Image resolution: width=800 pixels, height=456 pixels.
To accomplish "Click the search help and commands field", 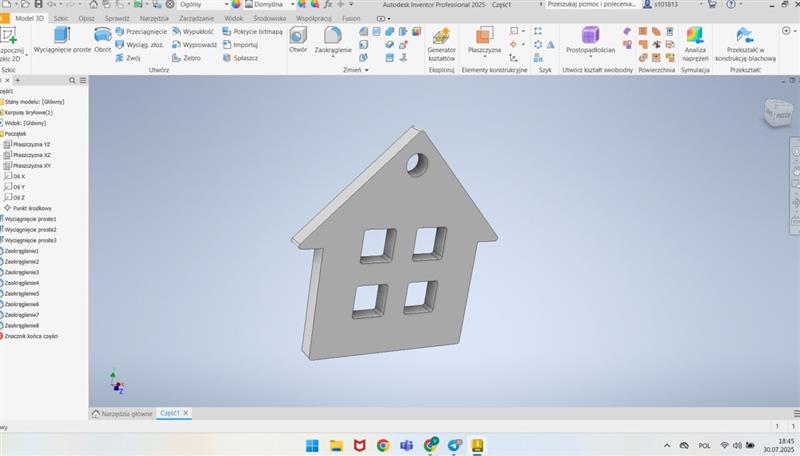I will [592, 5].
